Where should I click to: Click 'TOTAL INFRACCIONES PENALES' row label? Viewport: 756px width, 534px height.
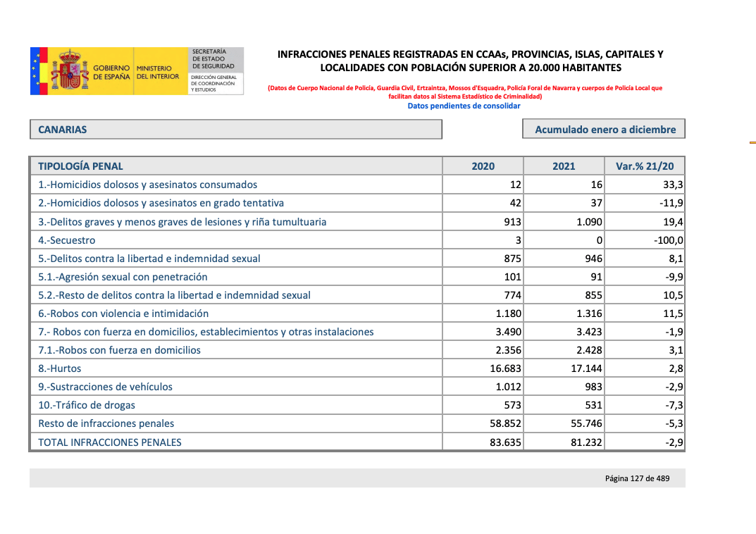tap(110, 442)
